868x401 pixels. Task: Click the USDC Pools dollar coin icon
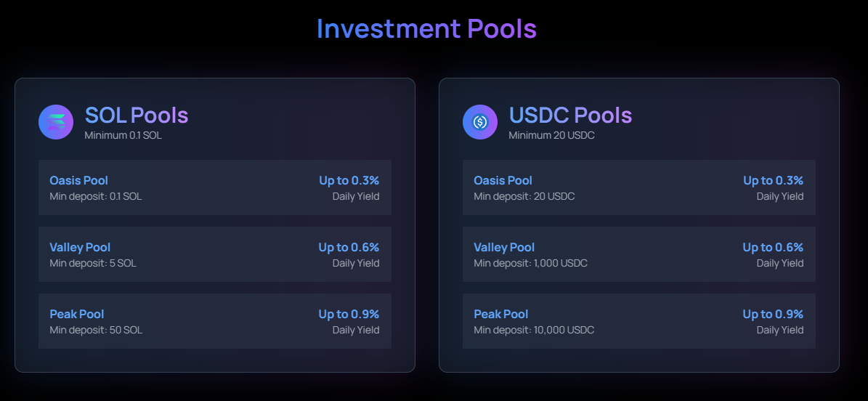(480, 122)
